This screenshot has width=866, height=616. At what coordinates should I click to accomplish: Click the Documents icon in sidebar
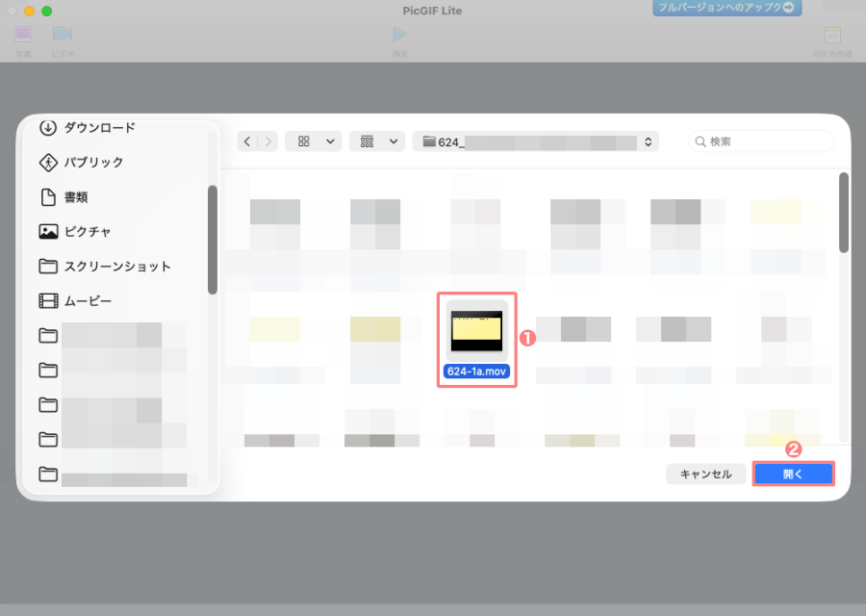click(x=48, y=197)
